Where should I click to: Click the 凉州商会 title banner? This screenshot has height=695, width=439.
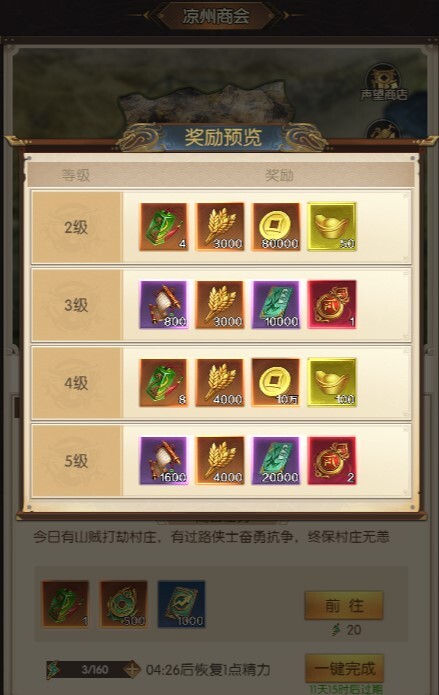click(x=216, y=16)
